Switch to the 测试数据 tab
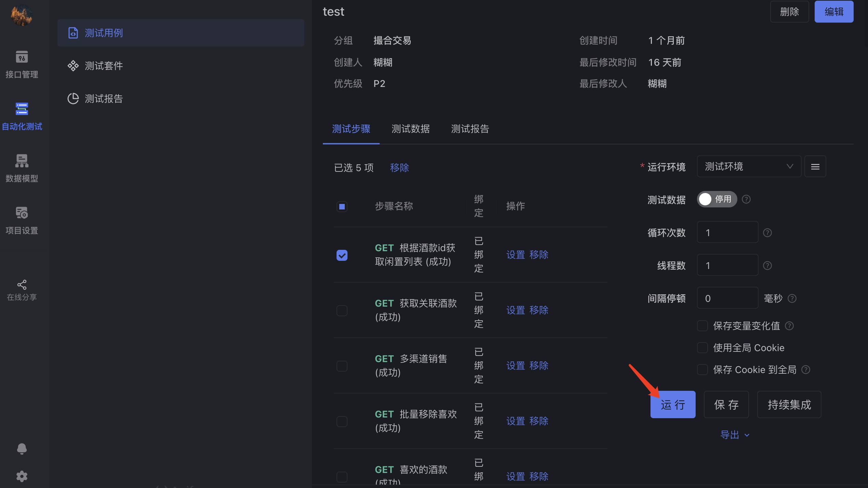The height and width of the screenshot is (488, 868). click(410, 129)
